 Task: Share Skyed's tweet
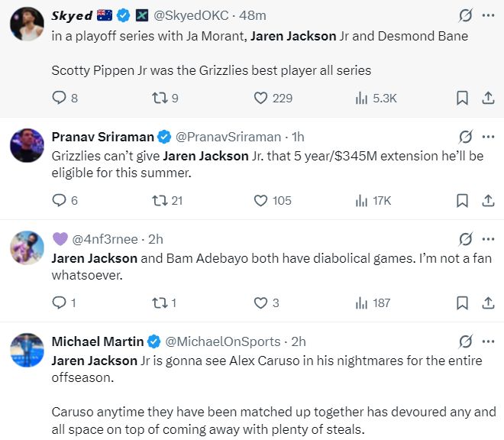tap(488, 98)
